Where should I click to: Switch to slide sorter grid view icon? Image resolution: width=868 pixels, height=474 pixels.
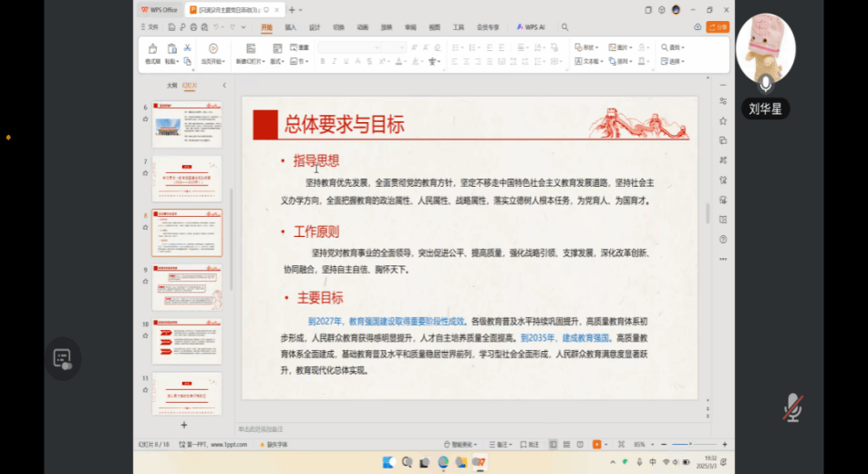(x=565, y=444)
